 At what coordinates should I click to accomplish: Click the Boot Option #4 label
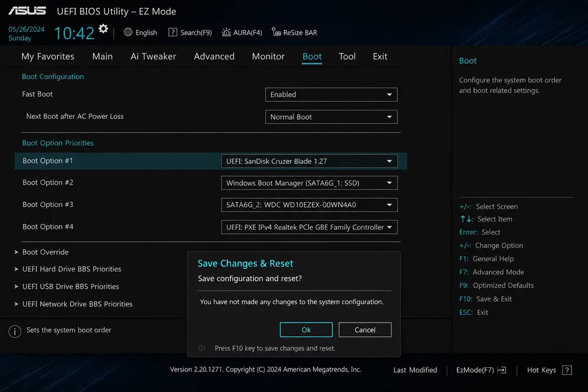pos(48,227)
